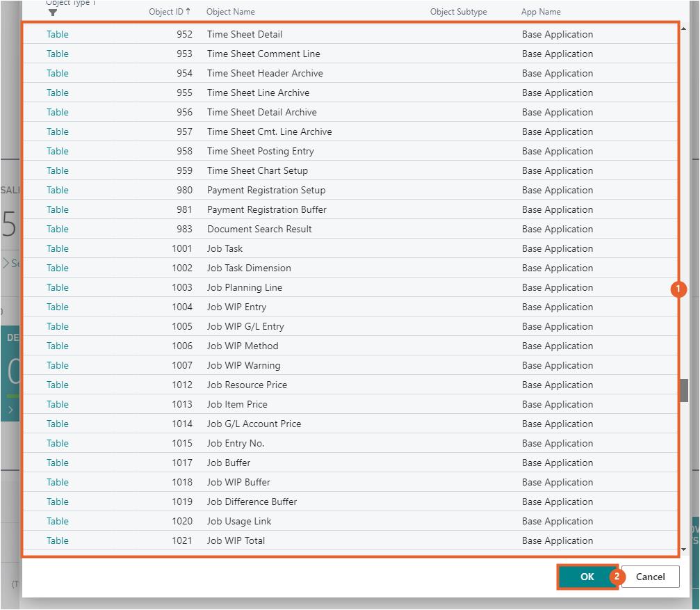
Task: Click the Object Name column header
Action: coord(231,12)
